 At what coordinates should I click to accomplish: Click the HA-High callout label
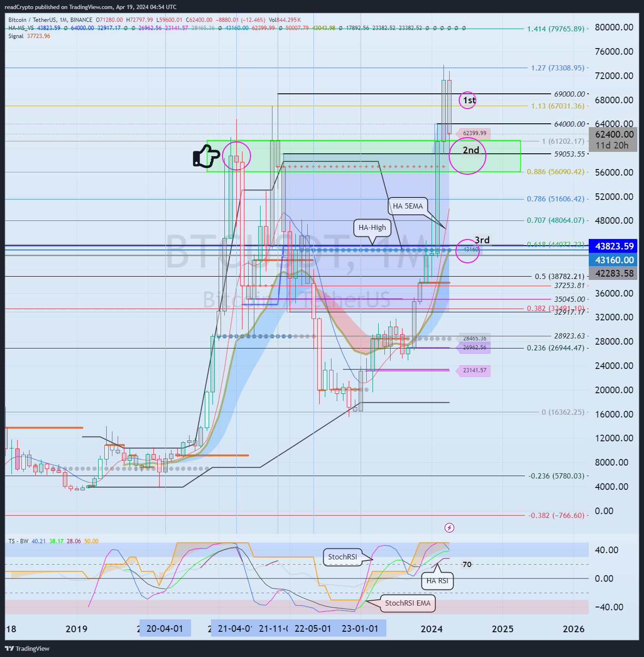372,228
